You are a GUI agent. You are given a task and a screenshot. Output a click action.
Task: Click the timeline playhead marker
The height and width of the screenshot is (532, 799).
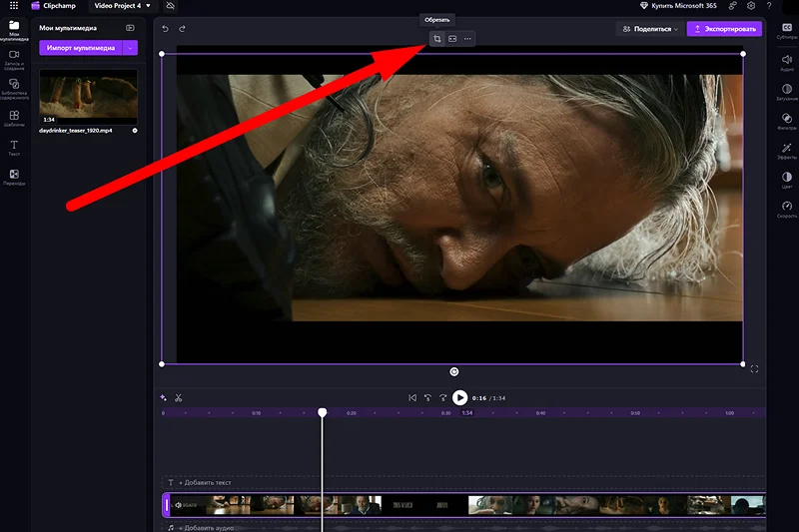[322, 412]
